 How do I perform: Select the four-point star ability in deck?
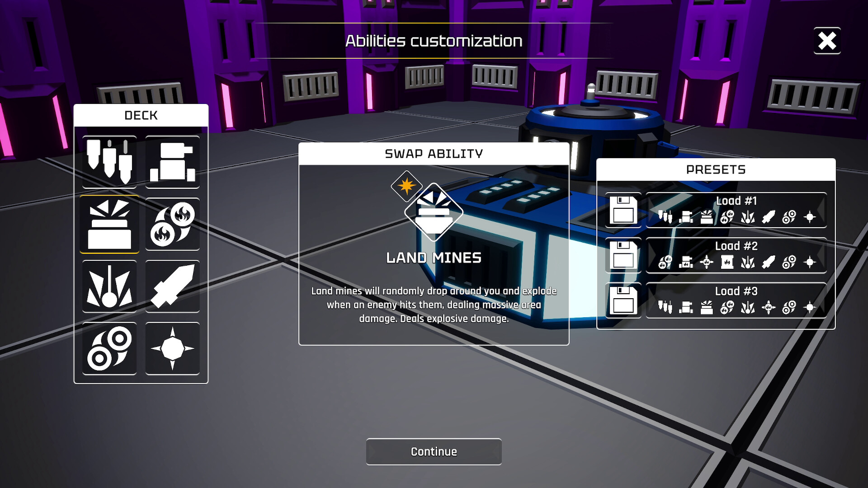tap(172, 348)
